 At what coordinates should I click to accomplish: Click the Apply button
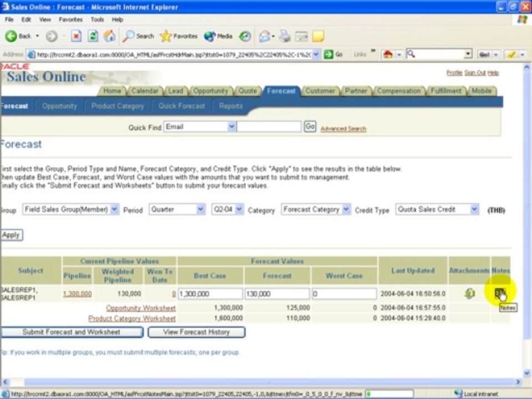coord(11,235)
